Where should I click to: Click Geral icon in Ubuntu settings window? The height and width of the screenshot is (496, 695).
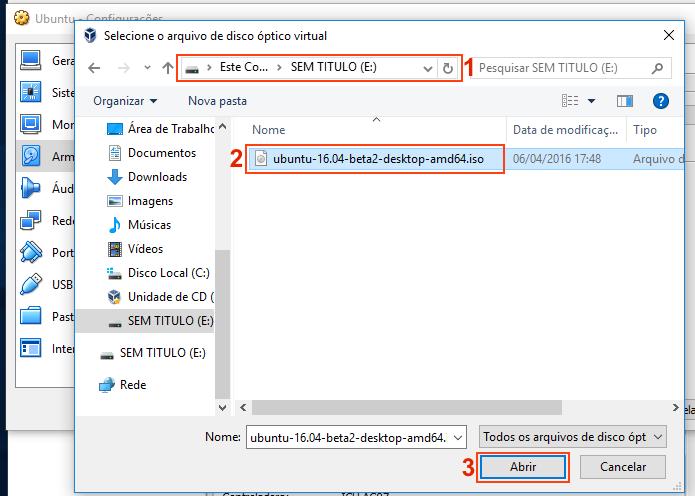tap(31, 60)
